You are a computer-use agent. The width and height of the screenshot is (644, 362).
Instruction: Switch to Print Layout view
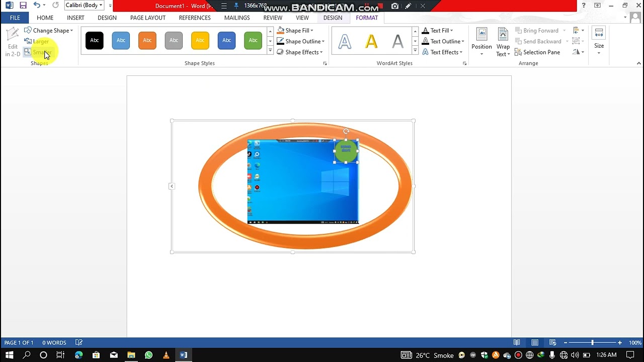[x=535, y=342]
